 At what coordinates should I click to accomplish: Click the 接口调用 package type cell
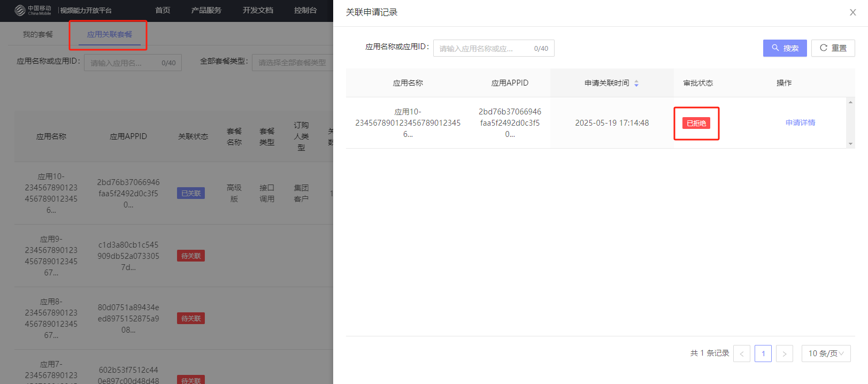(x=267, y=194)
